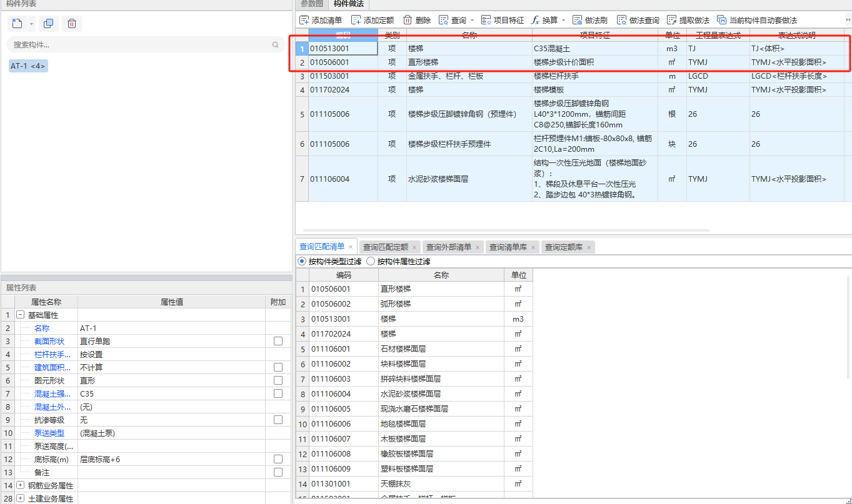The height and width of the screenshot is (504, 852).
Task: Open the dropdown arrow next to 换算
Action: [x=563, y=21]
